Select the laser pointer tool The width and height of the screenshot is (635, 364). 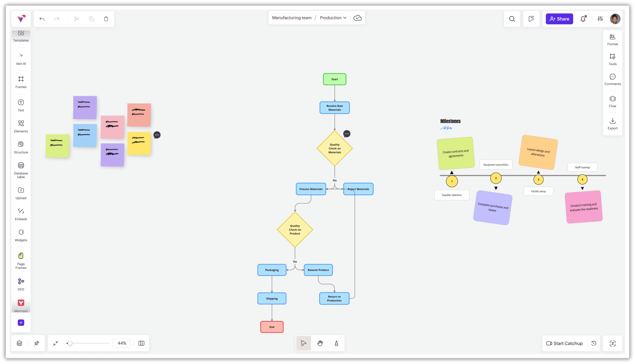coord(303,343)
